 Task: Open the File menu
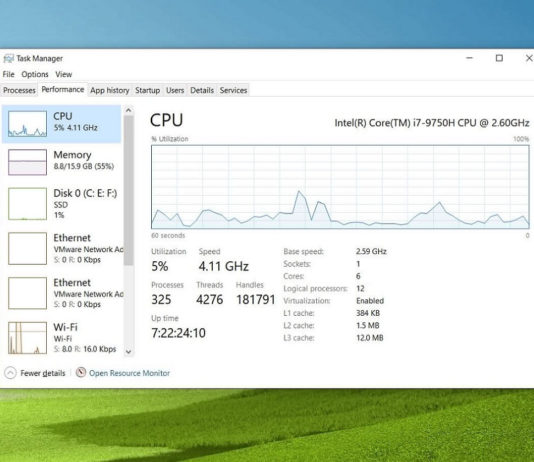pos(9,74)
